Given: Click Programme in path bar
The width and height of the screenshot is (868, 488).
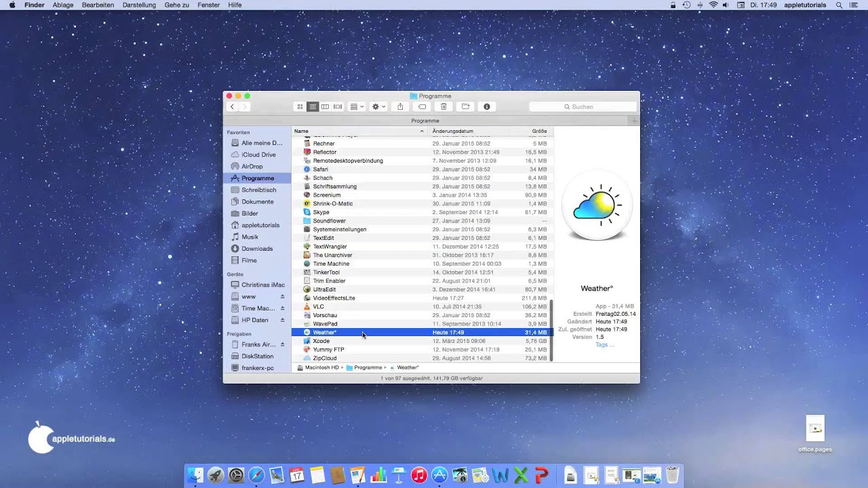Looking at the screenshot, I should 364,367.
